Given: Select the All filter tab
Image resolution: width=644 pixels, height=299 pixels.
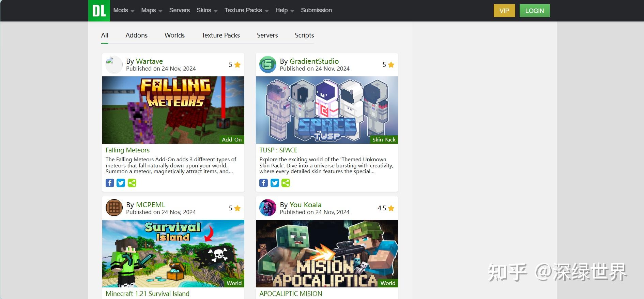Looking at the screenshot, I should [x=105, y=35].
